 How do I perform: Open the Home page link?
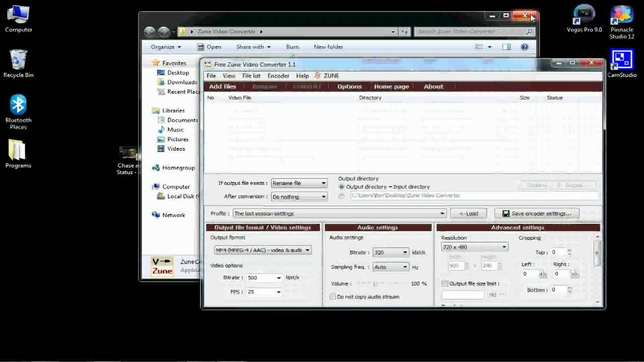pyautogui.click(x=391, y=86)
